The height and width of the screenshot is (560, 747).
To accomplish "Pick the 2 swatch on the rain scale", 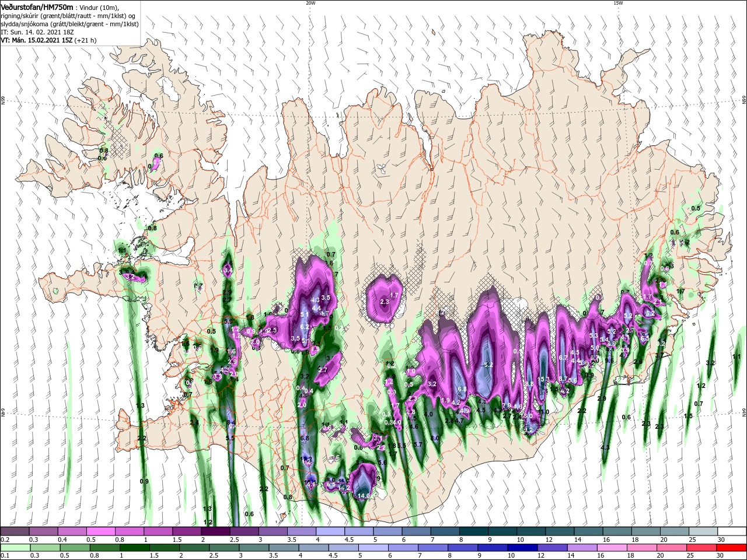I will click(x=194, y=548).
